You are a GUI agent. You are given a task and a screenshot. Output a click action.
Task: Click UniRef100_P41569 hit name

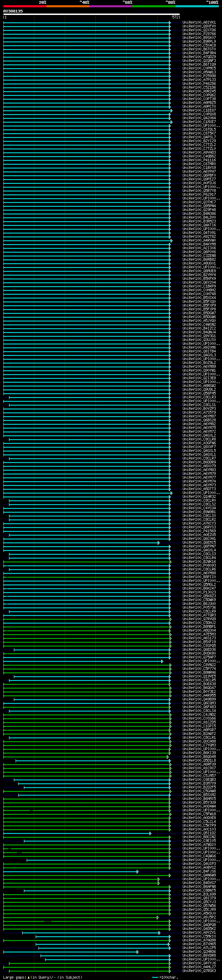(199, 531)
